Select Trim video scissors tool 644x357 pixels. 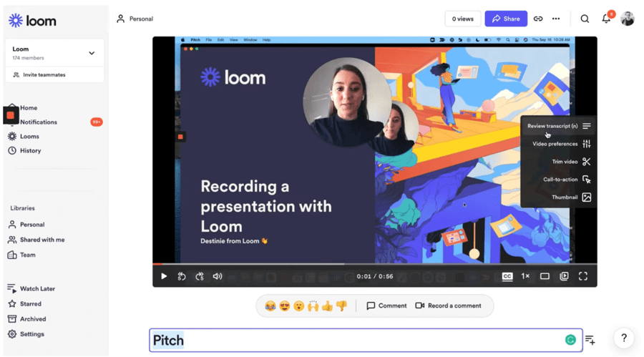pyautogui.click(x=587, y=162)
